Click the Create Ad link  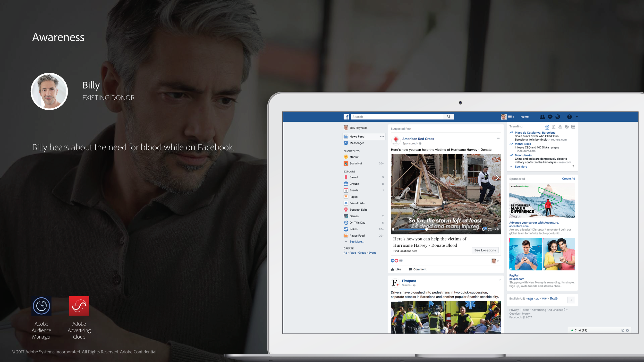568,178
